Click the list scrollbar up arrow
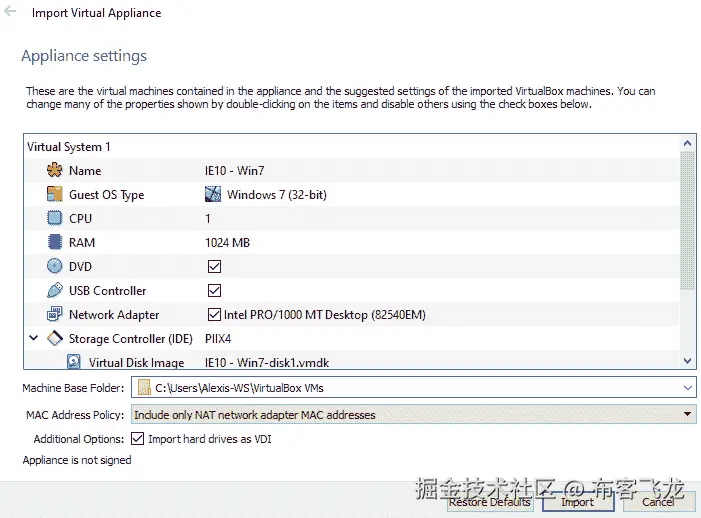 click(688, 143)
